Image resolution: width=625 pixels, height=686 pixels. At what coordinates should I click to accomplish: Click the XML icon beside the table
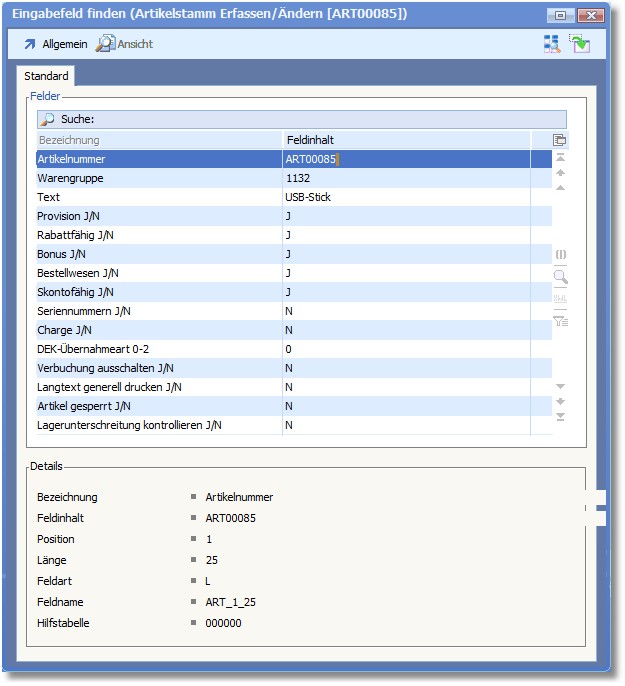click(x=560, y=299)
